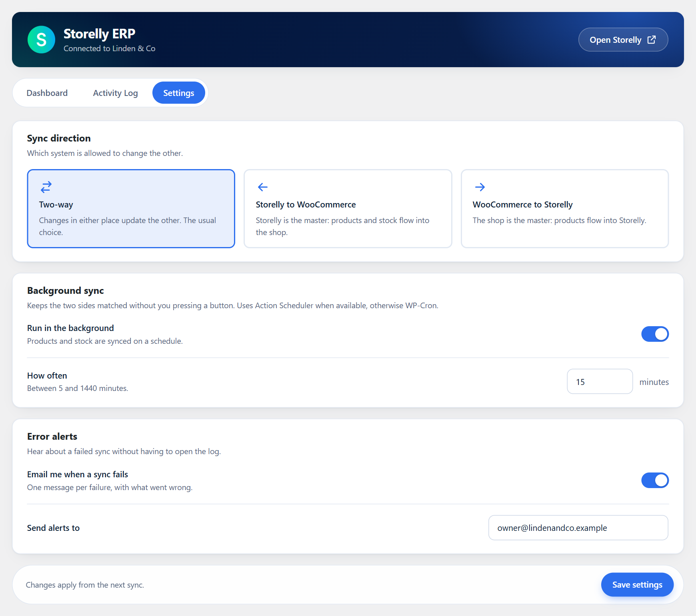The height and width of the screenshot is (616, 696).
Task: Click 'Changes apply from the next sync.' note
Action: (85, 585)
